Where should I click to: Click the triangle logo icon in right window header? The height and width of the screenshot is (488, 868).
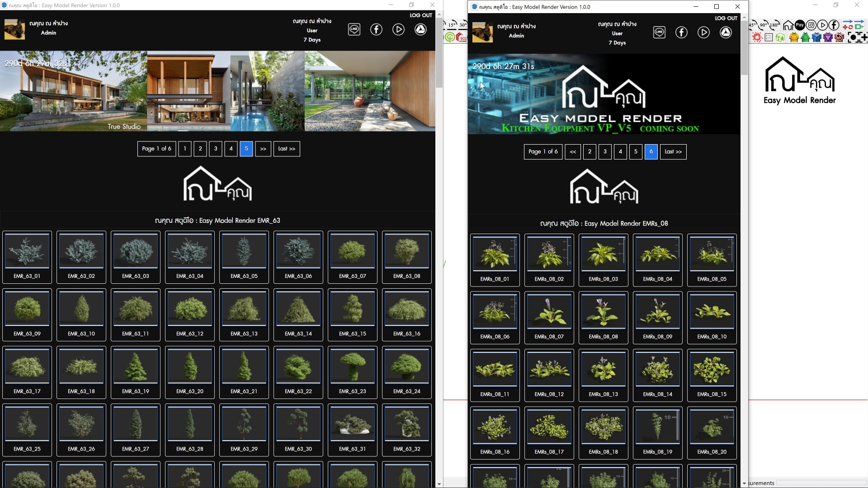coord(726,32)
